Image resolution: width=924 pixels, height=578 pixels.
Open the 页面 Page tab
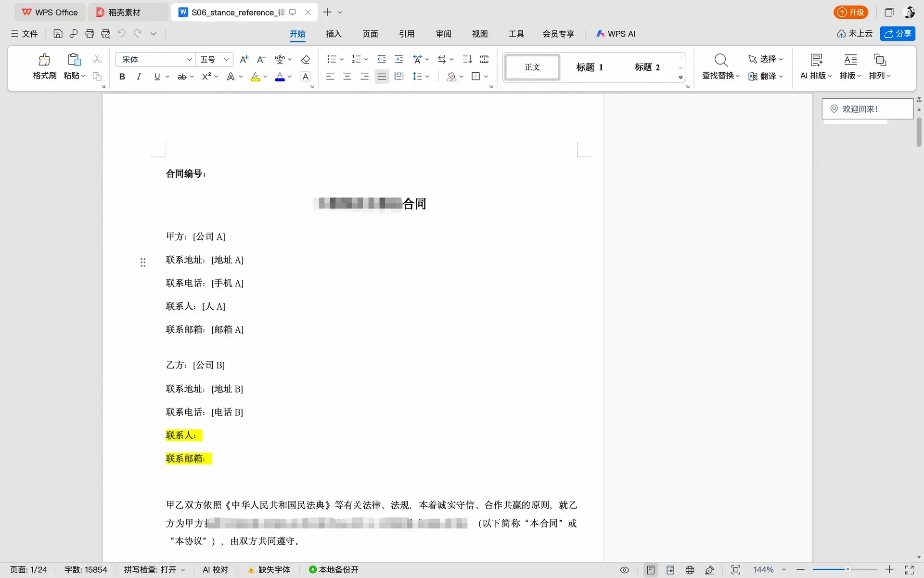pyautogui.click(x=370, y=34)
